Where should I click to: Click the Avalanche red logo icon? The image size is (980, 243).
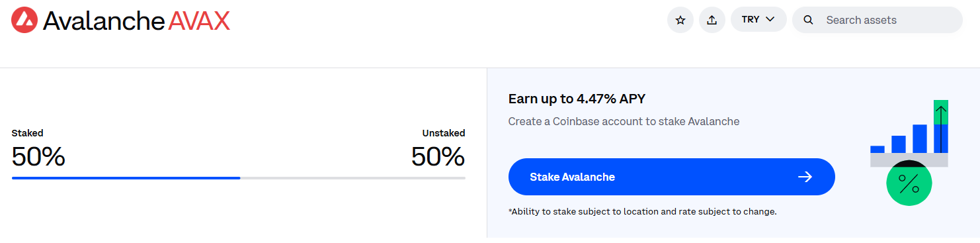pyautogui.click(x=24, y=21)
